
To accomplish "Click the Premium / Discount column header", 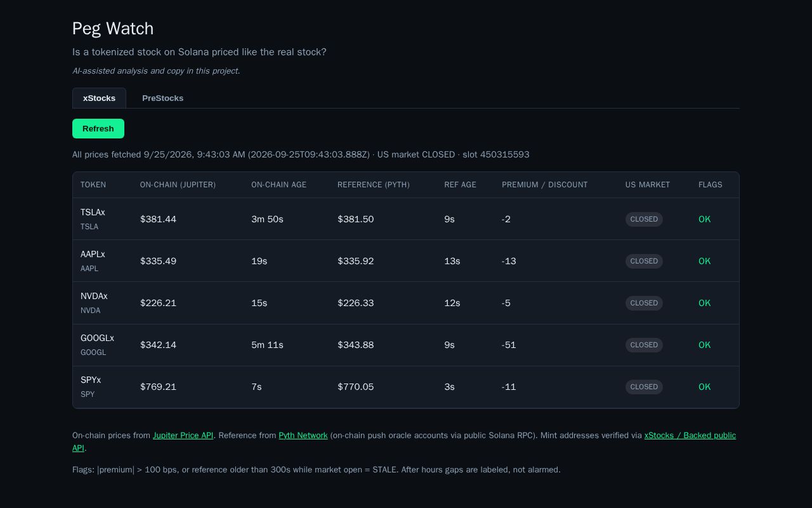I will [x=545, y=185].
